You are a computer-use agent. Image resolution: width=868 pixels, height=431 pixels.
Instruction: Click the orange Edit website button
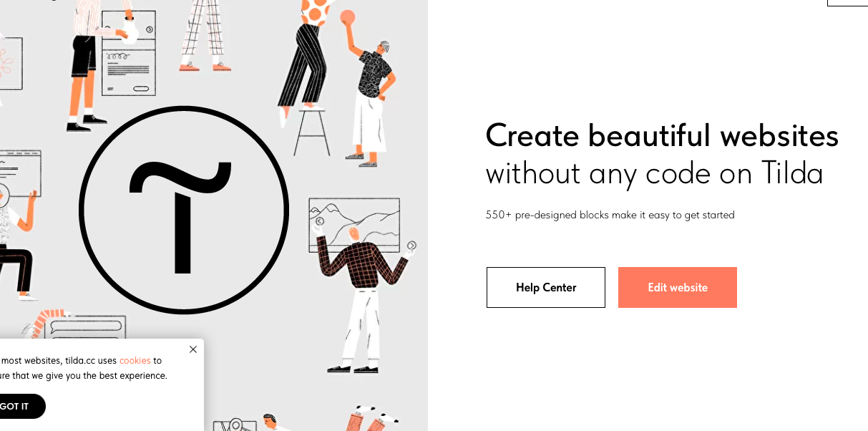coord(678,287)
